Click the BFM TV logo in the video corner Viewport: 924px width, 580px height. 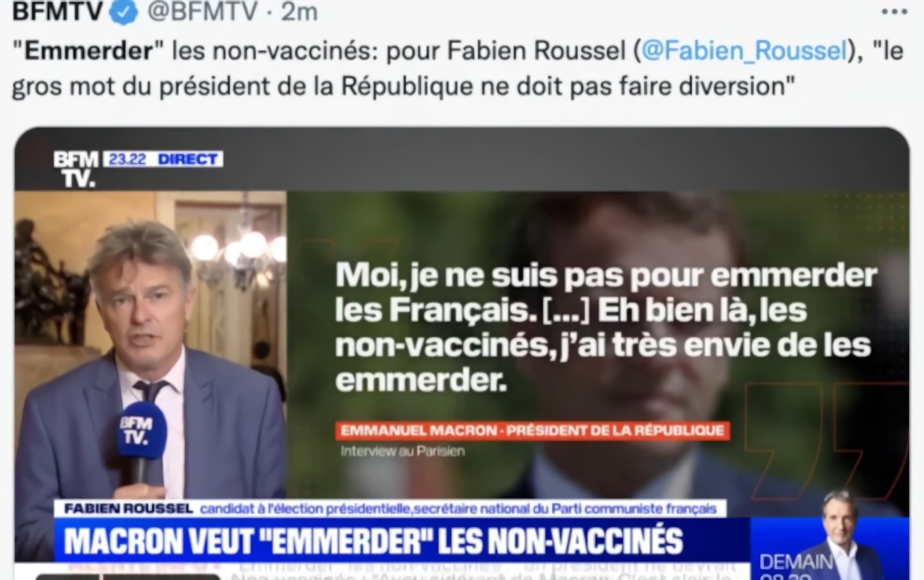pyautogui.click(x=76, y=169)
